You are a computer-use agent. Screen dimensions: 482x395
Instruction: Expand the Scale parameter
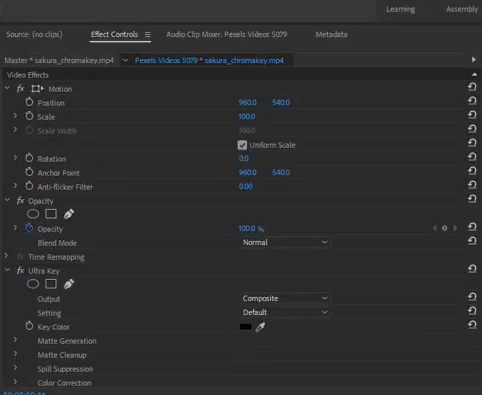(15, 116)
